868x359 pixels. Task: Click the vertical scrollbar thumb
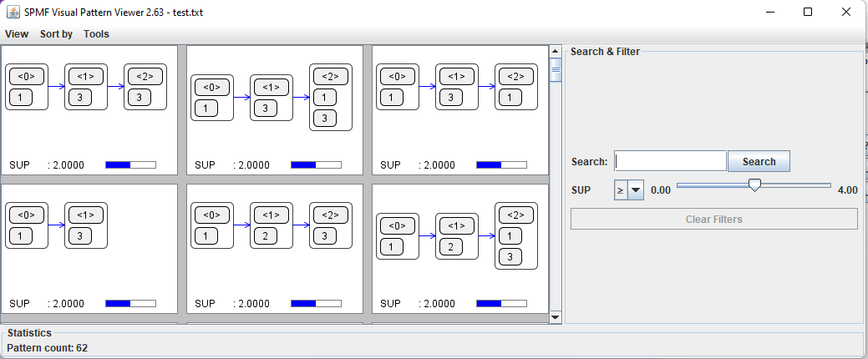556,71
